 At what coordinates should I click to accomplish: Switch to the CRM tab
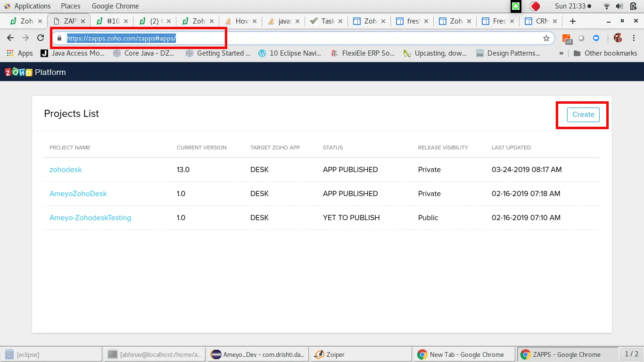tap(541, 21)
